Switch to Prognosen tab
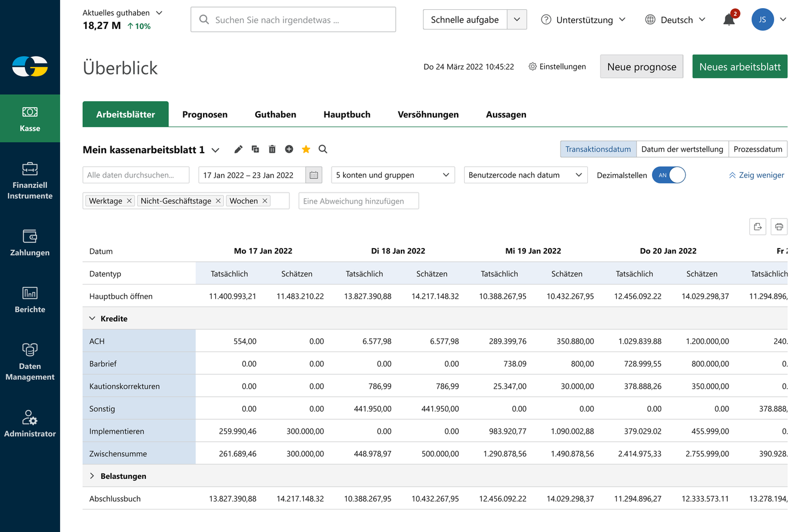This screenshot has height=532, width=810. click(x=205, y=114)
